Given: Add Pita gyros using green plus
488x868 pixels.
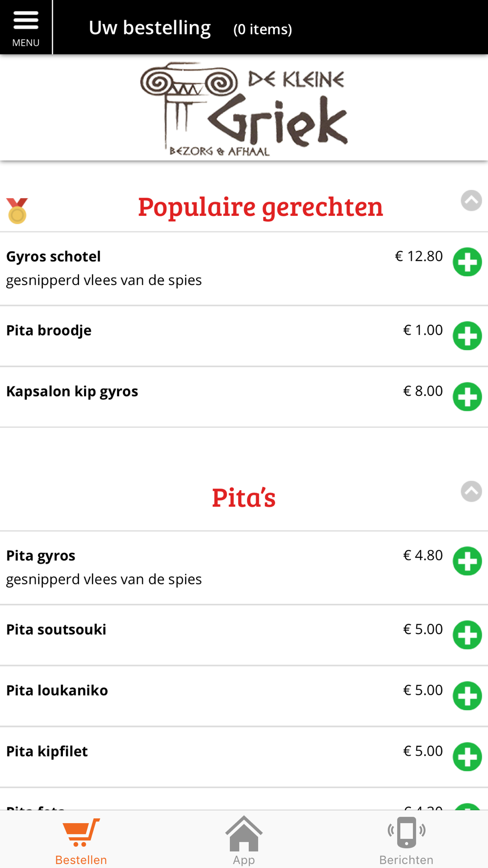Looking at the screenshot, I should point(467,561).
